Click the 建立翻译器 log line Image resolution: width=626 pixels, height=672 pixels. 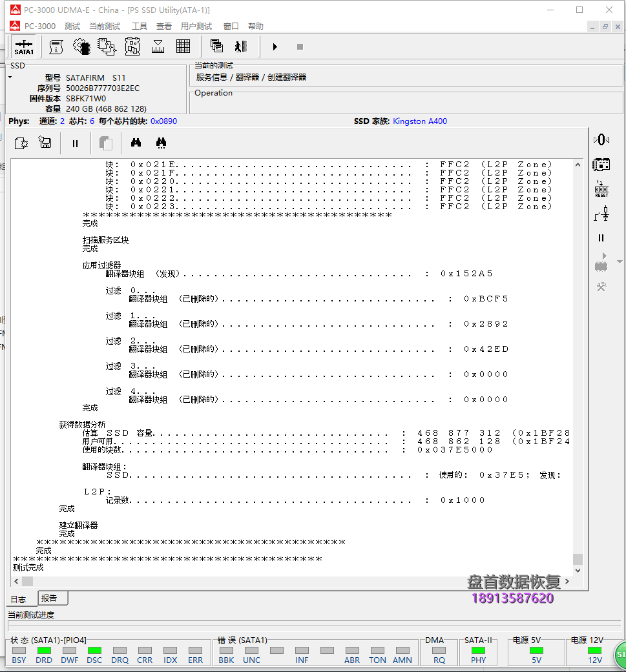tap(78, 525)
